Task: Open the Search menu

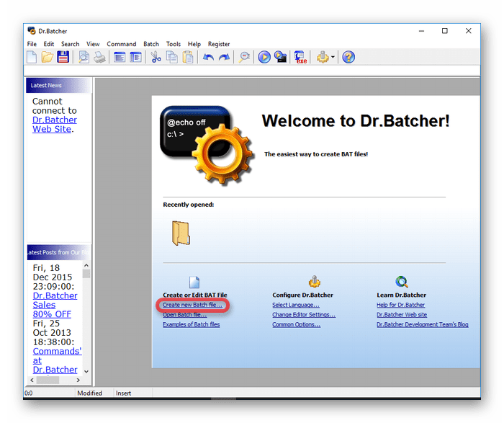Action: tap(70, 44)
